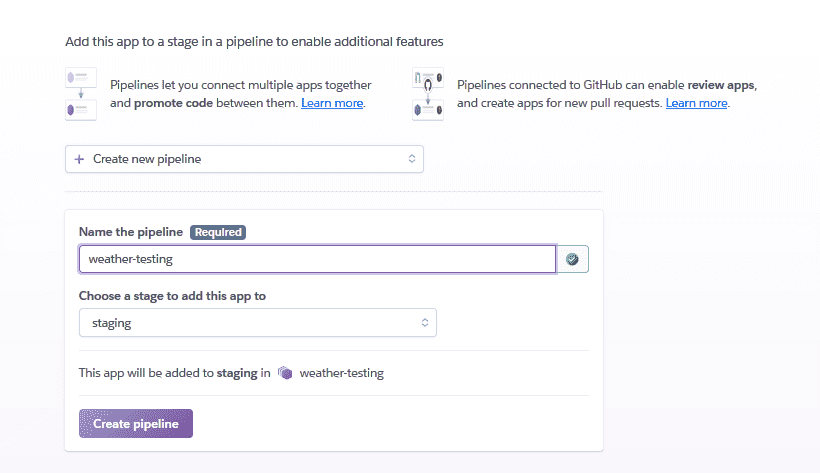Expand the staging stage selector

click(424, 323)
